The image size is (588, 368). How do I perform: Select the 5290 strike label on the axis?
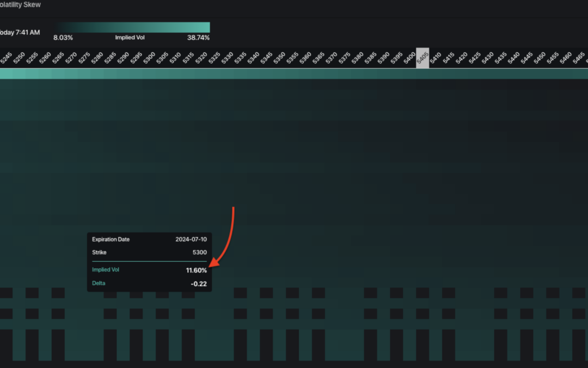(123, 58)
